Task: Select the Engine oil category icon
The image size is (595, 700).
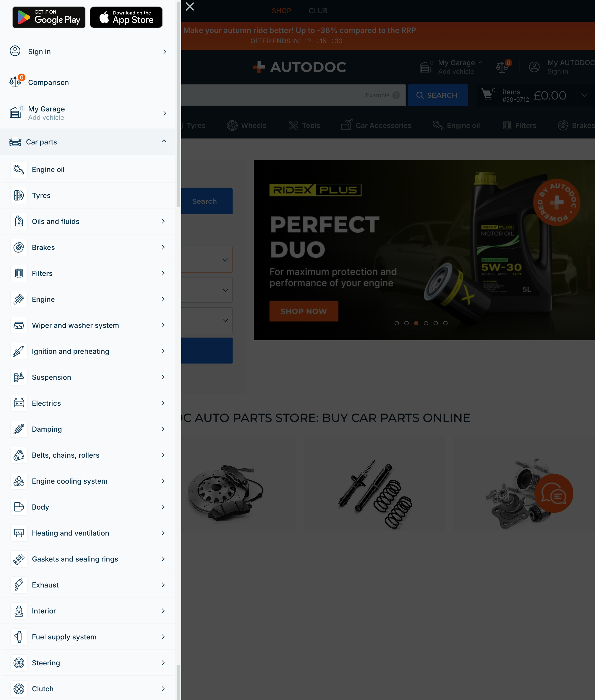Action: click(19, 169)
